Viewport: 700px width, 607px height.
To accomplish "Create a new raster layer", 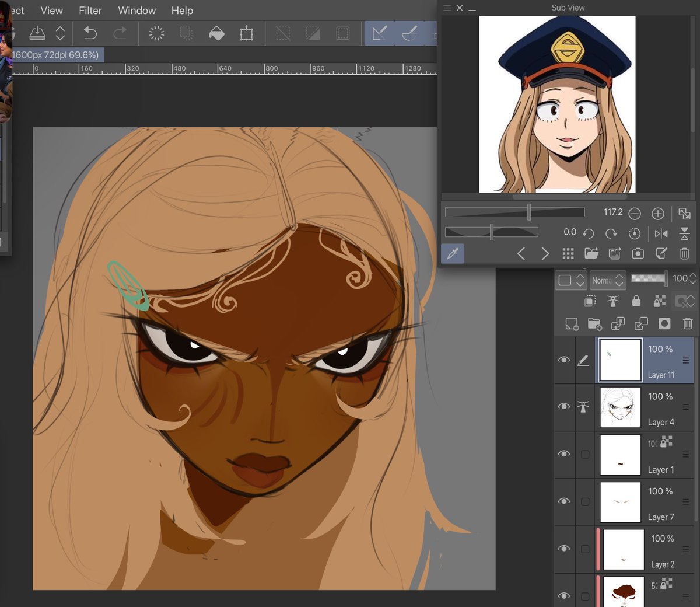I will click(x=572, y=323).
